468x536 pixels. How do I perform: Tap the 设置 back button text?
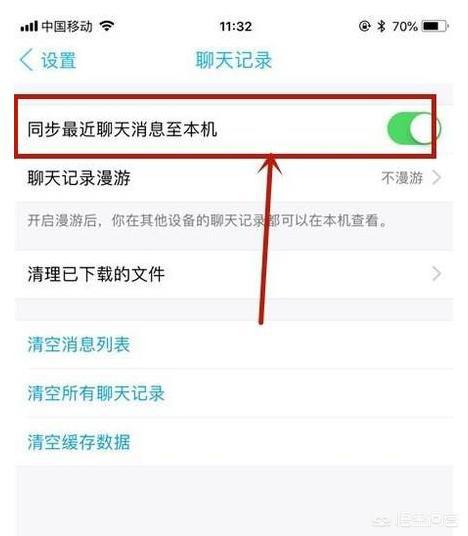(58, 61)
